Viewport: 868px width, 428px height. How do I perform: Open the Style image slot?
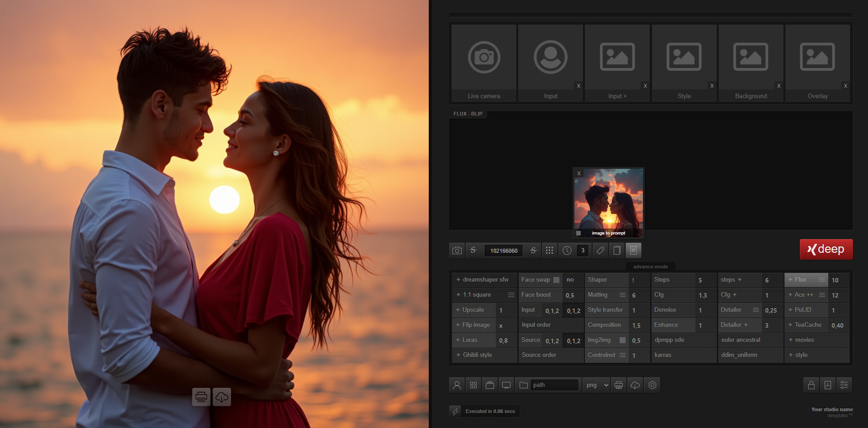[684, 63]
